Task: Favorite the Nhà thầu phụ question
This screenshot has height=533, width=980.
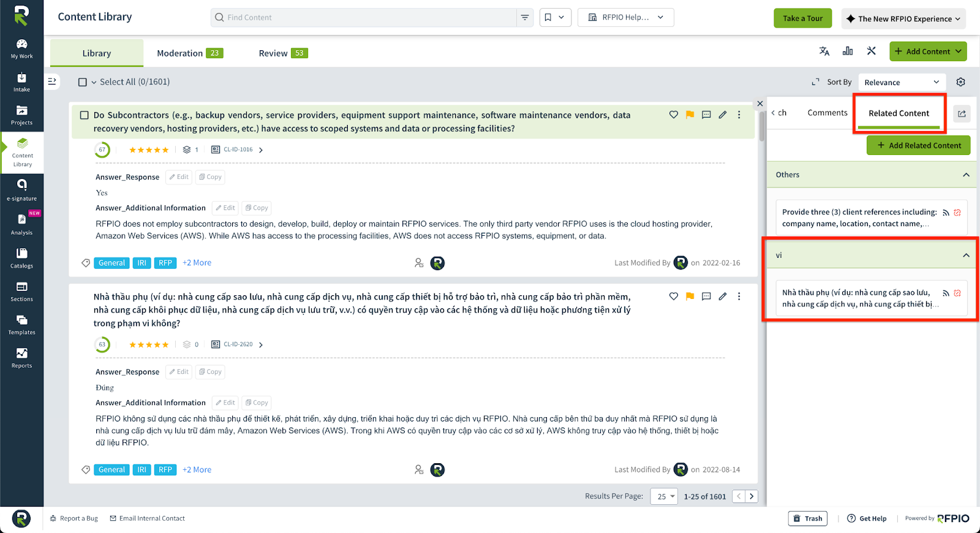Action: pyautogui.click(x=674, y=297)
